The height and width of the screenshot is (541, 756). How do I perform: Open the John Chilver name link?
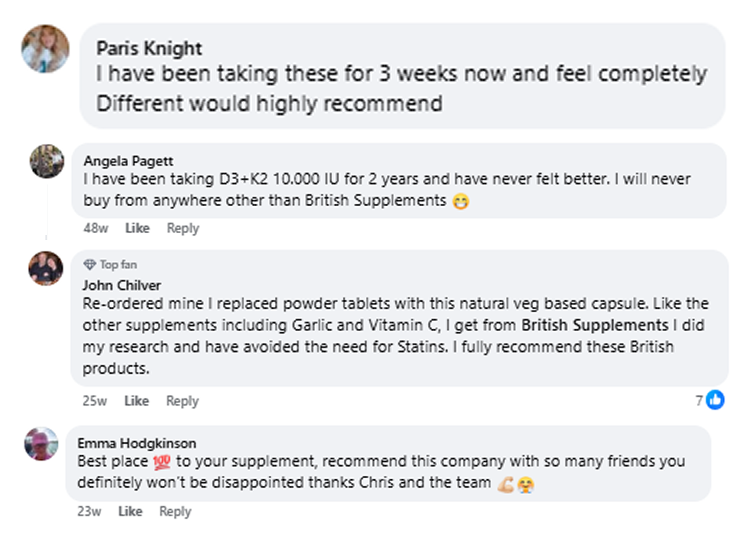point(122,285)
